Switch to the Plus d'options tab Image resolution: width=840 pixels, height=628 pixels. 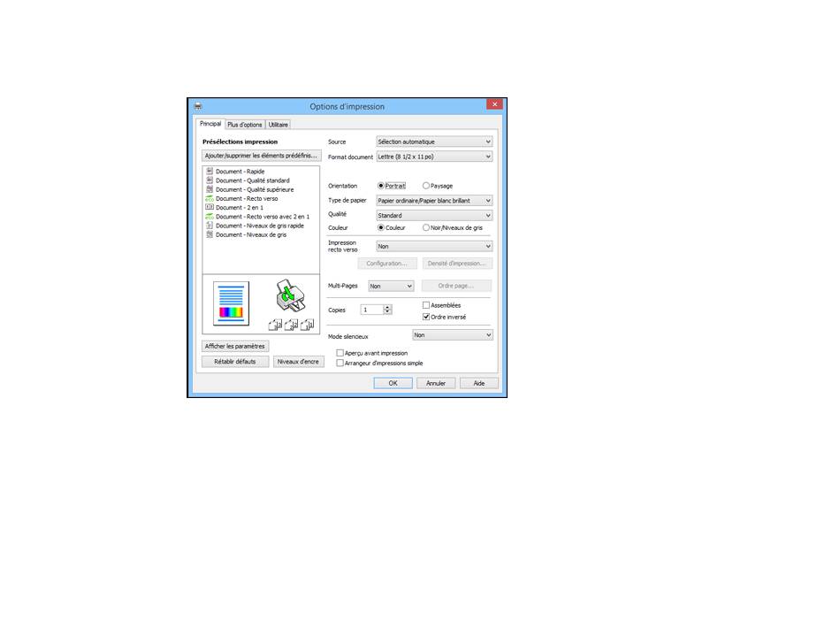(x=245, y=125)
